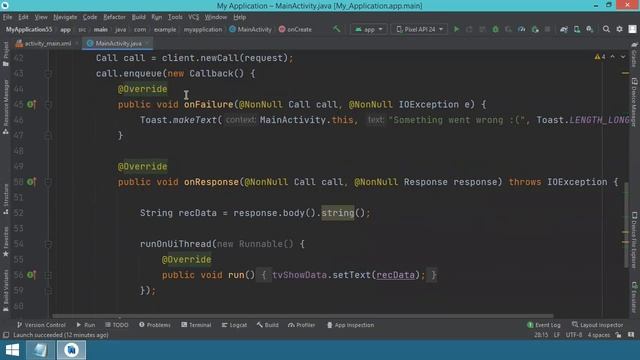Open Search Everywhere magnifier icon
The height and width of the screenshot is (360, 640).
(606, 29)
